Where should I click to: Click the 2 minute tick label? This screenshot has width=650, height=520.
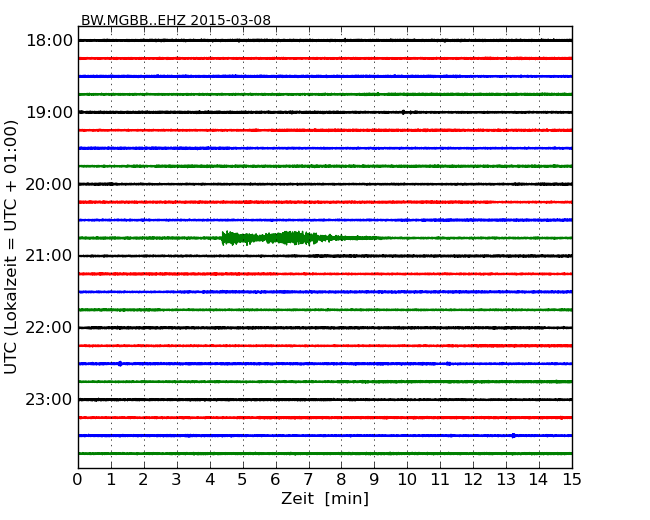144,480
